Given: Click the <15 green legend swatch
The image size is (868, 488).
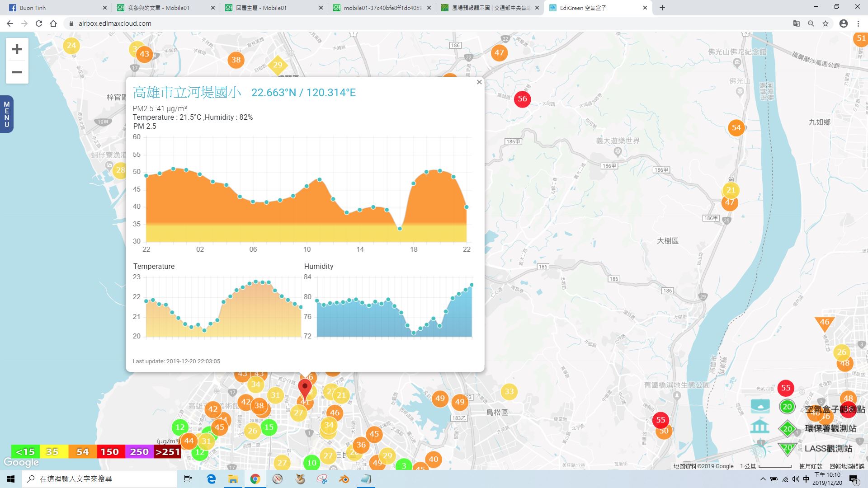Looking at the screenshot, I should (25, 452).
